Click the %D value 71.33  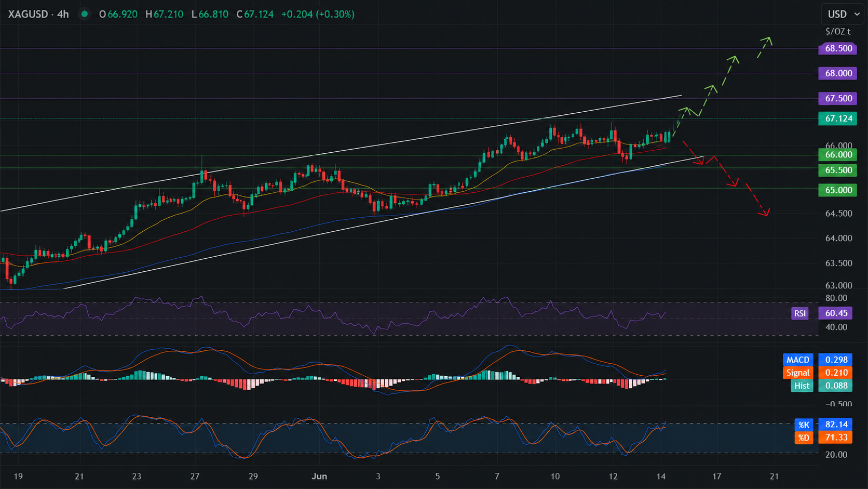click(x=836, y=438)
